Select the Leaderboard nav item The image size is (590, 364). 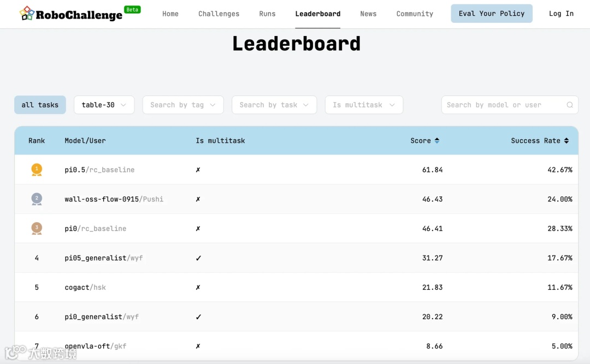pyautogui.click(x=317, y=14)
